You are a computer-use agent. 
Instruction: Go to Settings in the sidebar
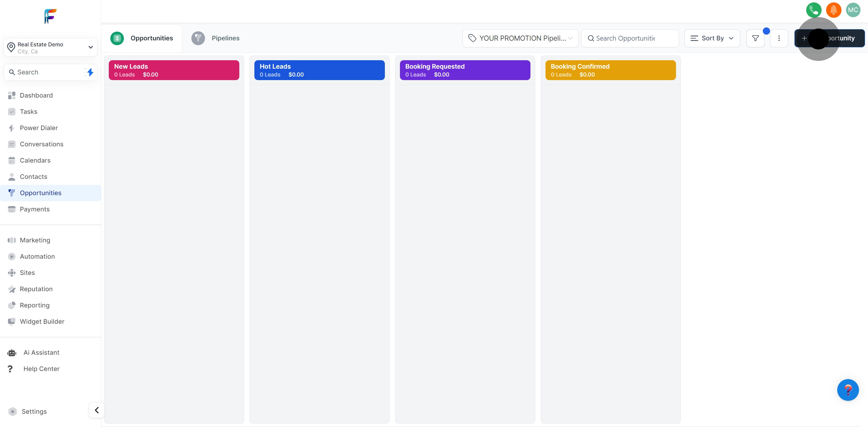point(34,412)
